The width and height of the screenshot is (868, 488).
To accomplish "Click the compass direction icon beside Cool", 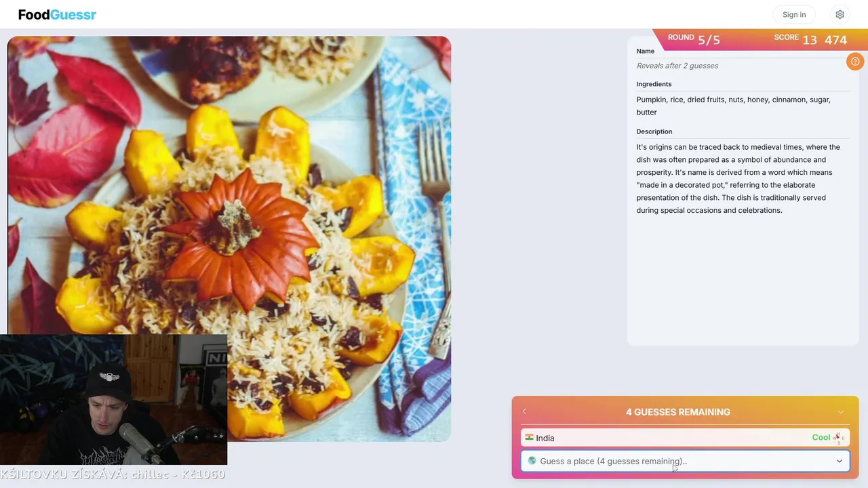I will [838, 438].
